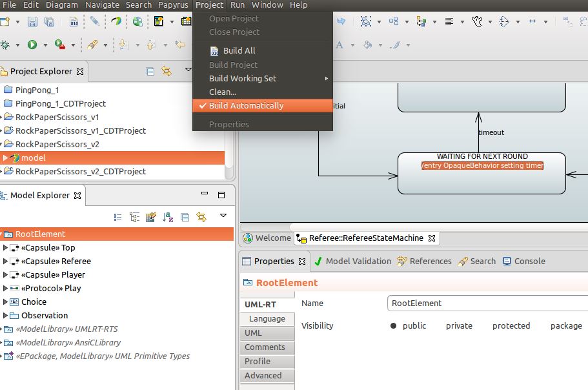Open the Comments properties section tab
Viewport: 588px width, 390px height.
click(x=267, y=347)
